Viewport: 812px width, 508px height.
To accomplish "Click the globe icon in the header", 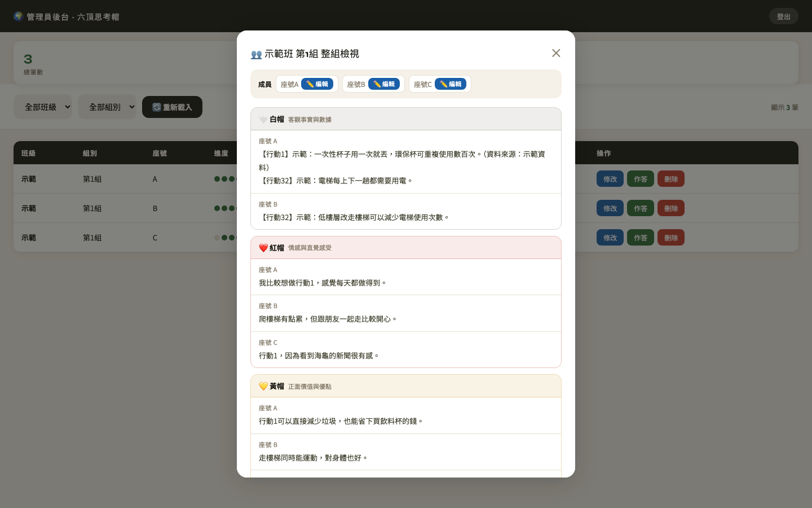I will [19, 16].
